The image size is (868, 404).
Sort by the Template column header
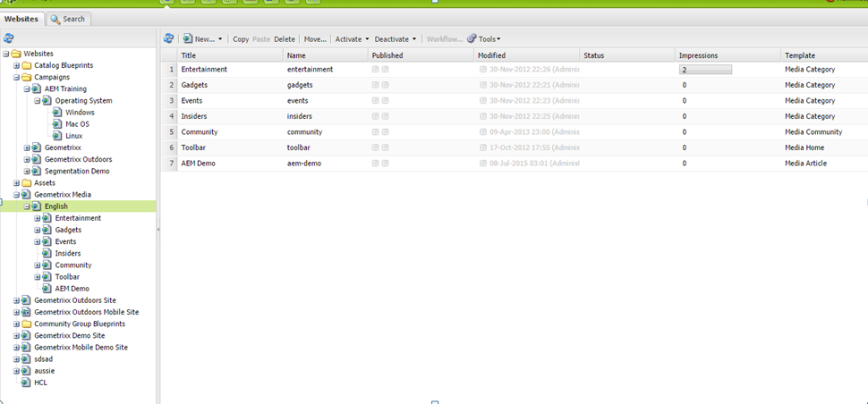[825, 55]
